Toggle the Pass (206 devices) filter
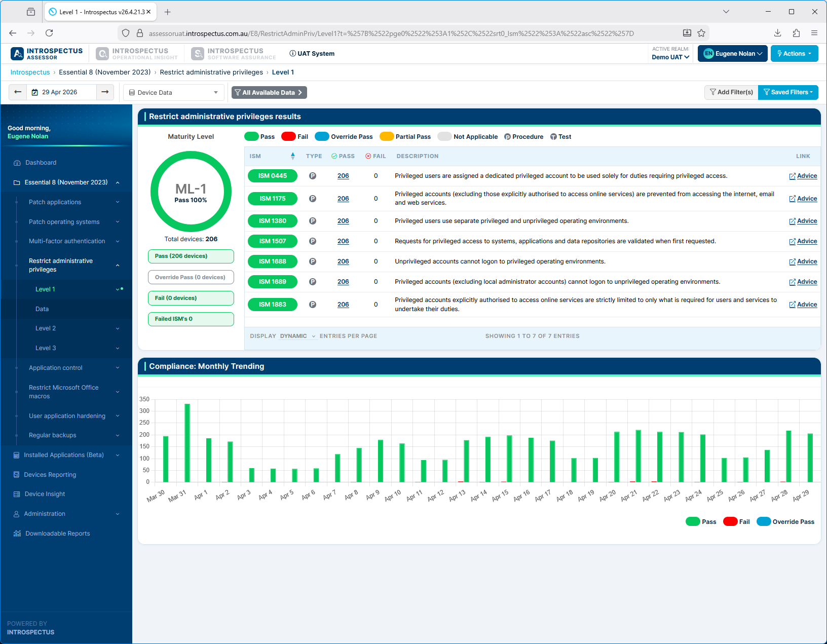This screenshot has height=644, width=827. point(191,256)
